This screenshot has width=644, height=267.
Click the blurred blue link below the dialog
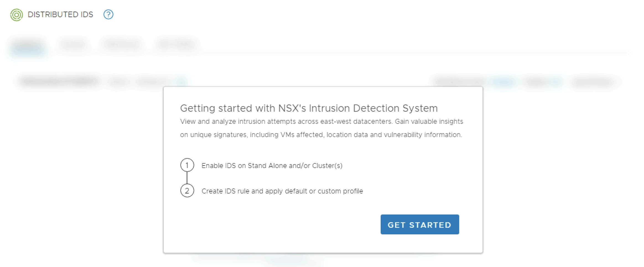click(x=285, y=259)
